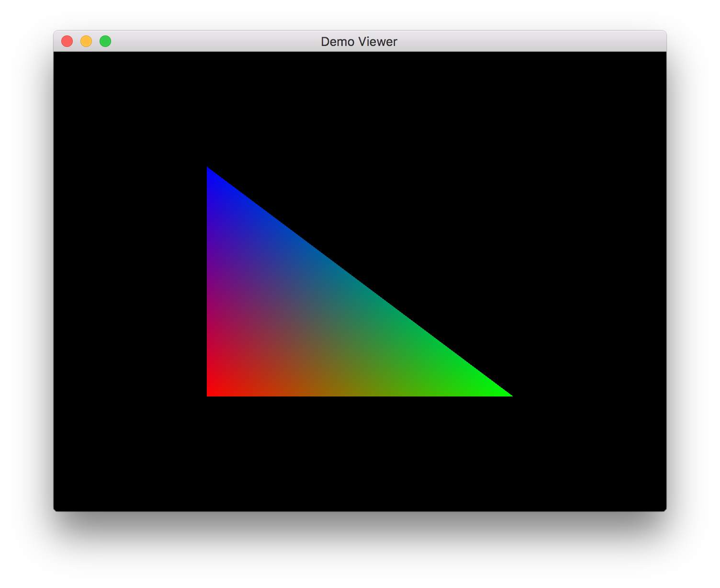Click the red close button

[x=67, y=42]
